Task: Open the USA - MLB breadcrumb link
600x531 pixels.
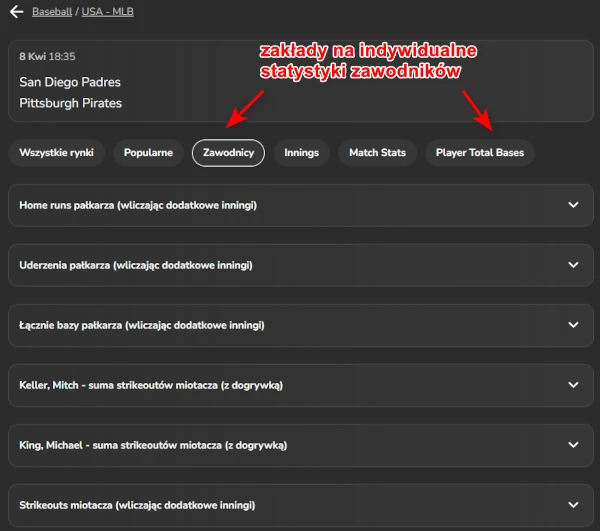Action: pyautogui.click(x=115, y=12)
